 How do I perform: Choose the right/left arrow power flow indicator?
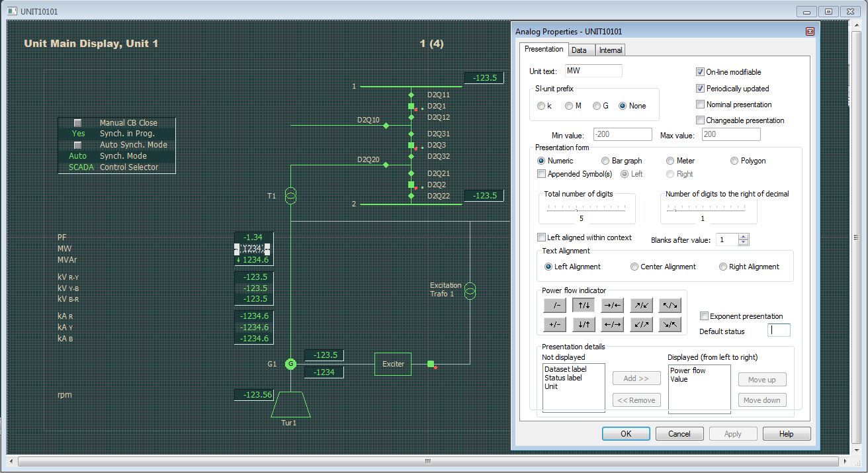click(612, 306)
